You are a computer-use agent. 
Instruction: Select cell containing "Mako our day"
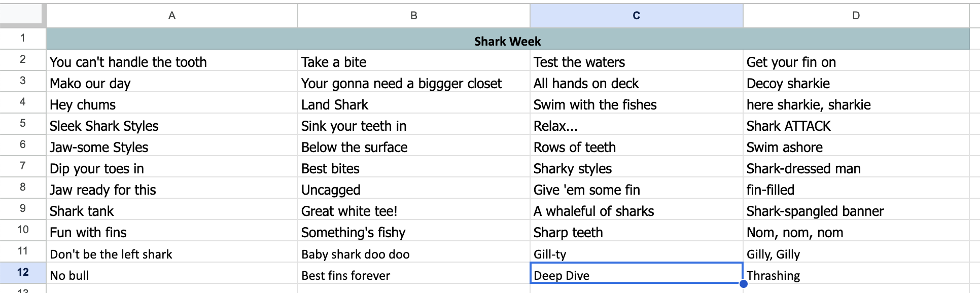point(90,84)
